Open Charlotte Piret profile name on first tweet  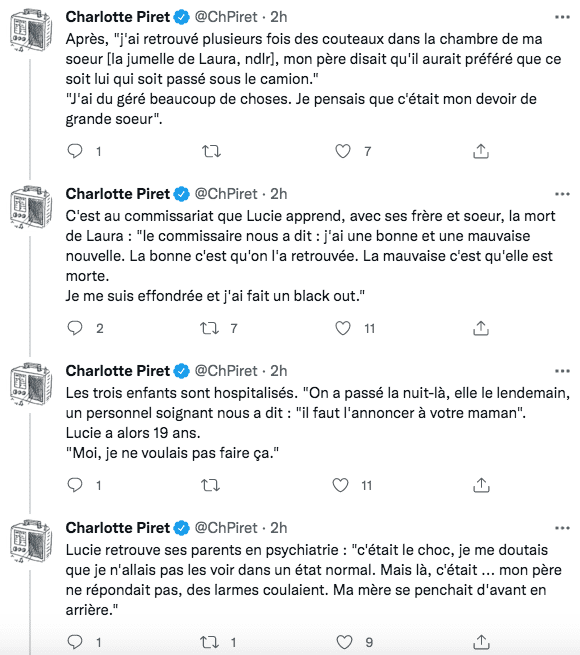pos(118,17)
